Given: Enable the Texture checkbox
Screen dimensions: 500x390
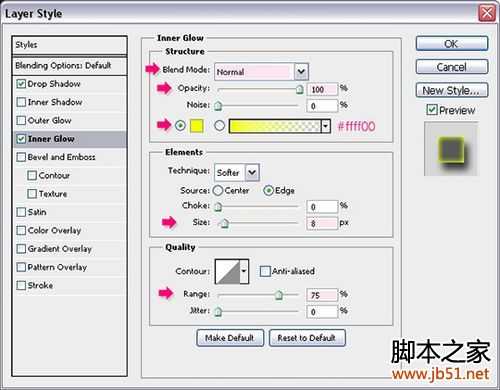Looking at the screenshot, I should [32, 194].
